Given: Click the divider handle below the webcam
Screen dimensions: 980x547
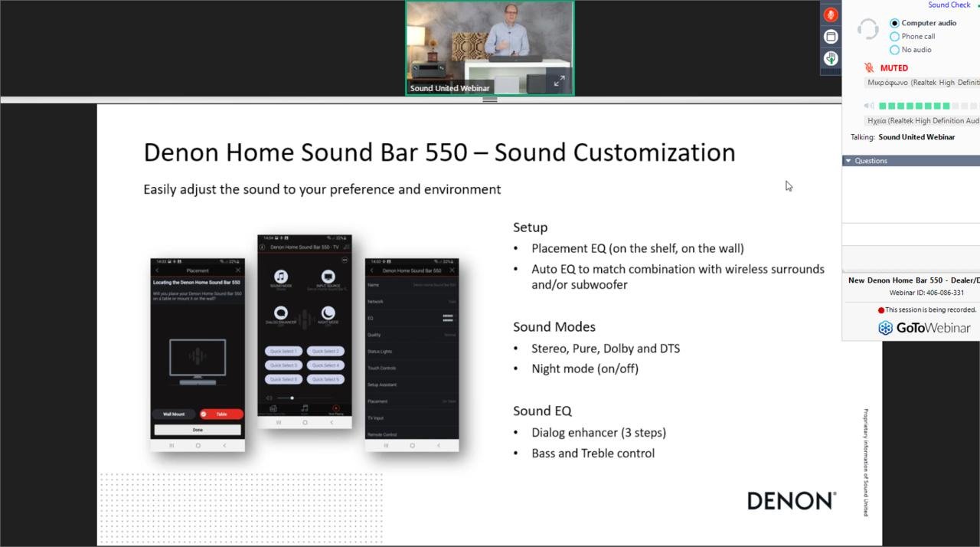Looking at the screenshot, I should (490, 100).
